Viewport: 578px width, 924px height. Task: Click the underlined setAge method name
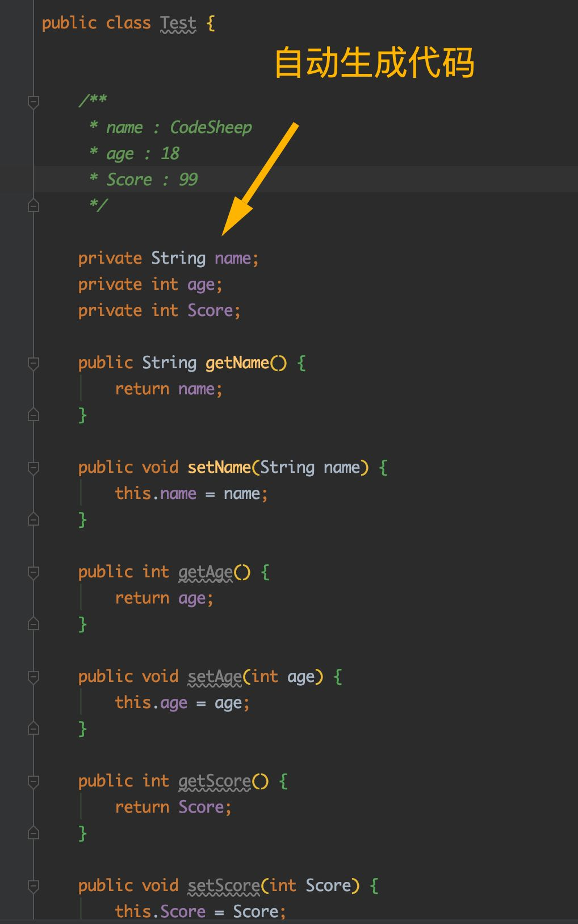pos(215,677)
